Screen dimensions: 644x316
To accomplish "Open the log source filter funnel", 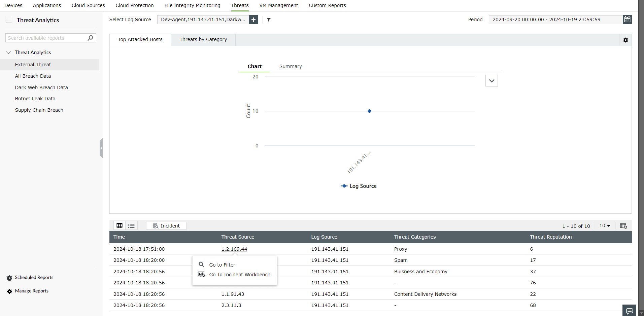I will pos(269,20).
